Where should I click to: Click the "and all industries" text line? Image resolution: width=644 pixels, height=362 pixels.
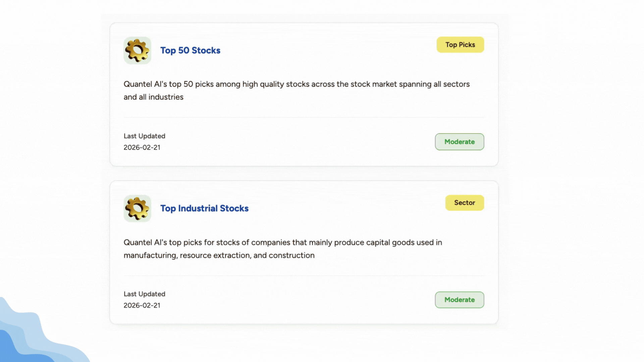coord(153,97)
